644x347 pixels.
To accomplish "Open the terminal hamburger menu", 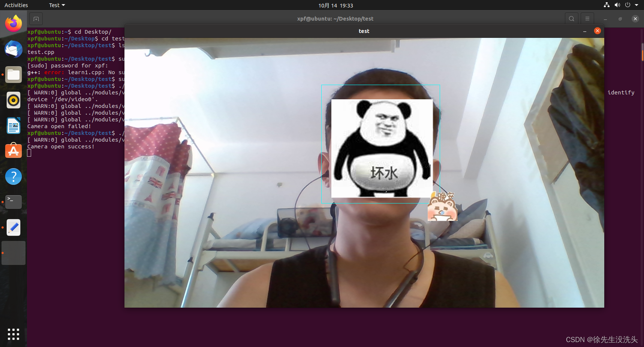I will (587, 19).
